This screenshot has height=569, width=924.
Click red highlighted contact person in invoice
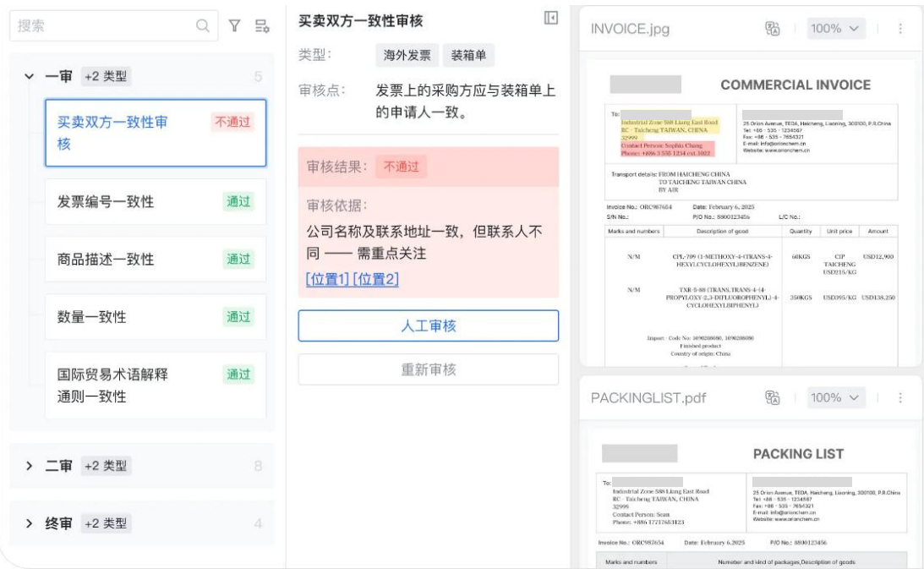point(667,149)
